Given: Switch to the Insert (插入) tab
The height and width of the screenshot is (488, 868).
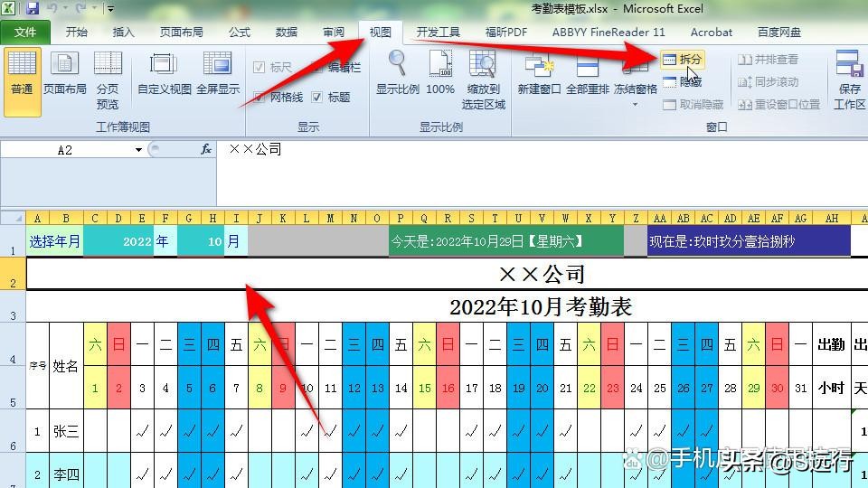Looking at the screenshot, I should [x=123, y=33].
